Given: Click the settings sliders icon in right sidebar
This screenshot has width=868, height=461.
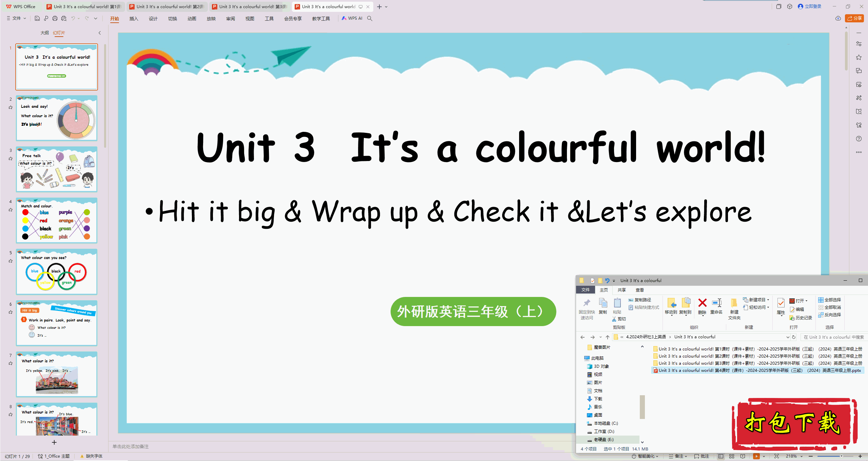Looking at the screenshot, I should pos(859,44).
